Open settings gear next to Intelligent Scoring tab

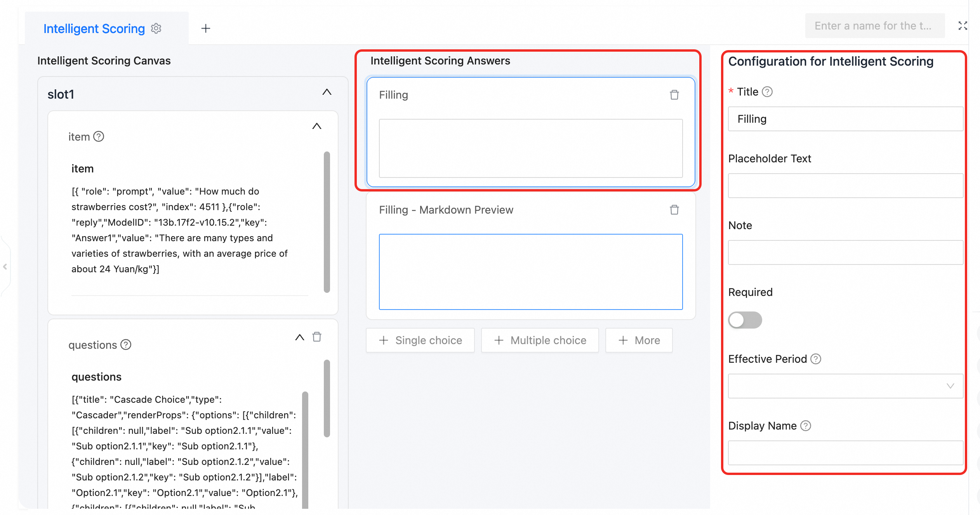pos(156,28)
